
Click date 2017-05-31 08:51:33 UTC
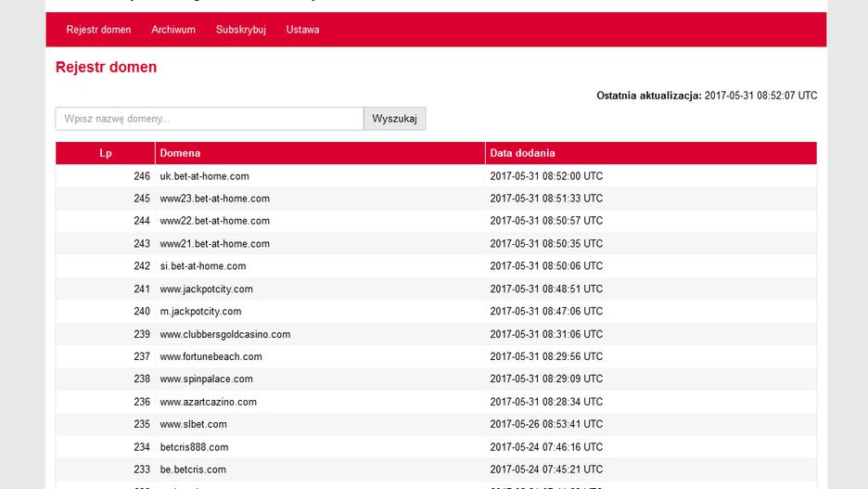[x=546, y=199]
